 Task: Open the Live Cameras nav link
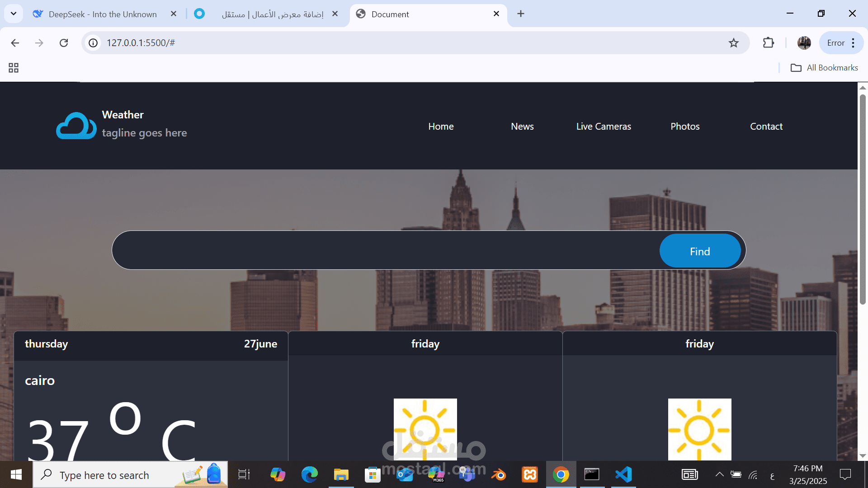pos(604,127)
